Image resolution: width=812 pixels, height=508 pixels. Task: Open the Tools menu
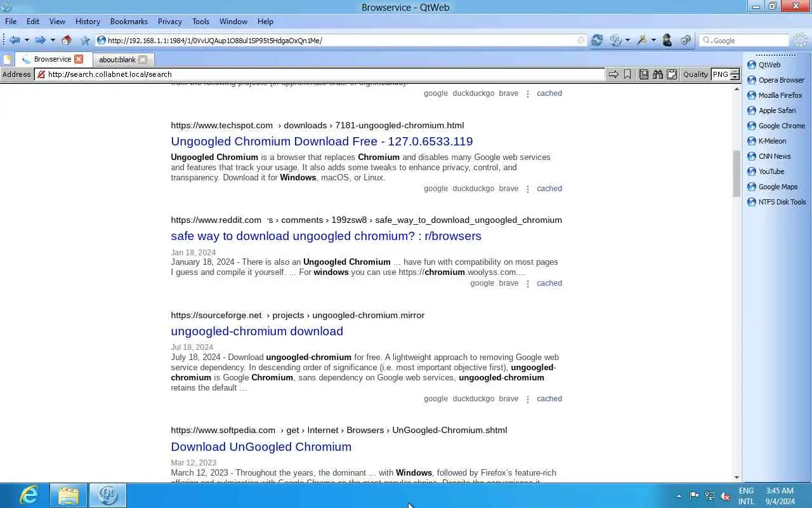click(x=200, y=21)
